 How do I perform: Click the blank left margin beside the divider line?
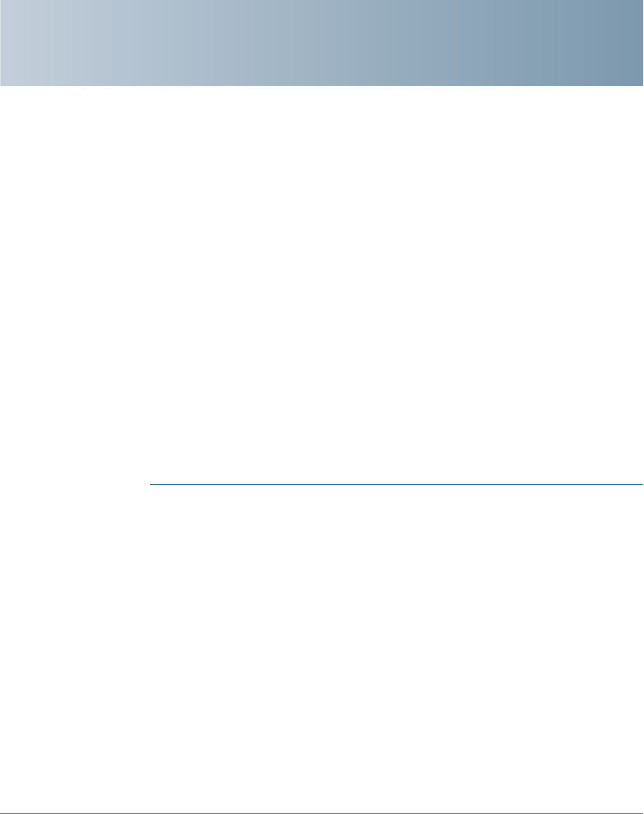(x=74, y=484)
